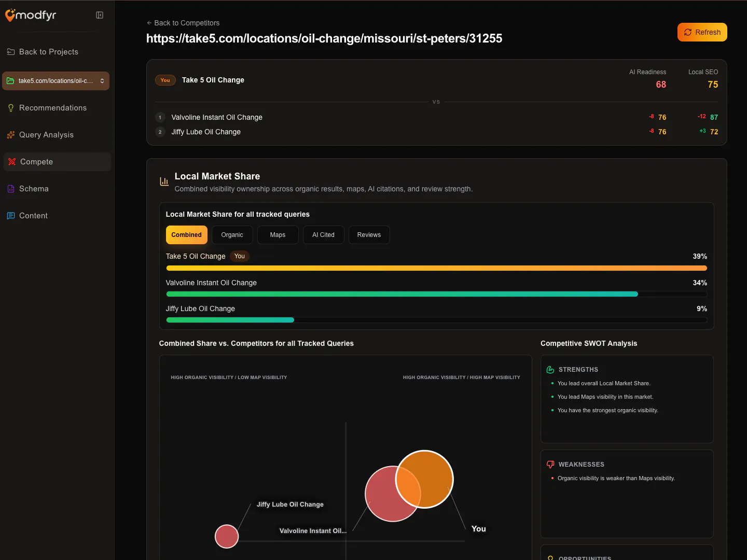Click the refresh arrows icon
The height and width of the screenshot is (560, 747).
coord(688,32)
